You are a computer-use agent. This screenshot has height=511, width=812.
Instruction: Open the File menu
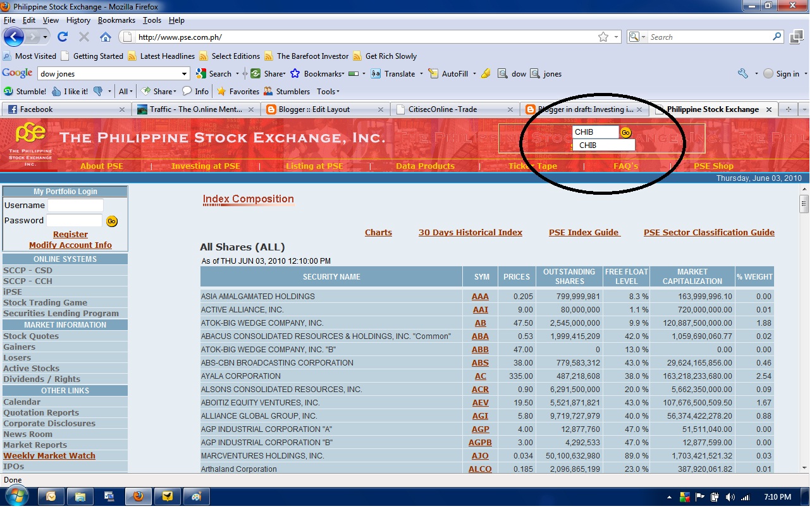coord(9,20)
